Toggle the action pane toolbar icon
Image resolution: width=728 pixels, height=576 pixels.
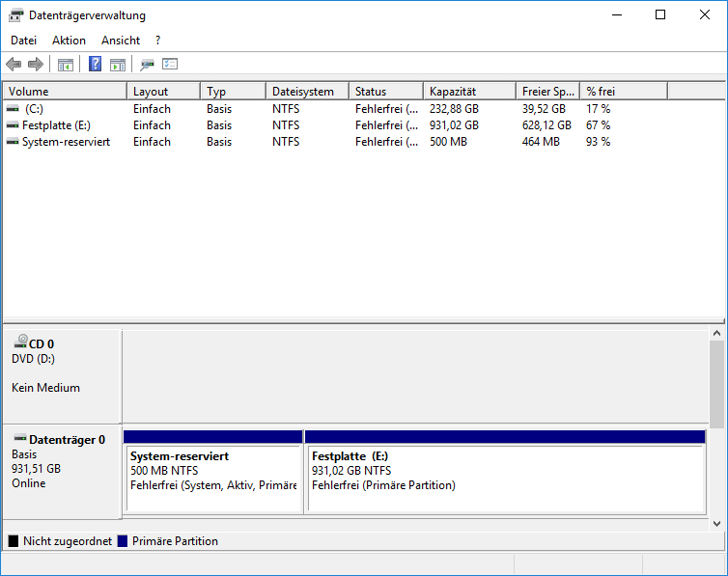[x=118, y=65]
